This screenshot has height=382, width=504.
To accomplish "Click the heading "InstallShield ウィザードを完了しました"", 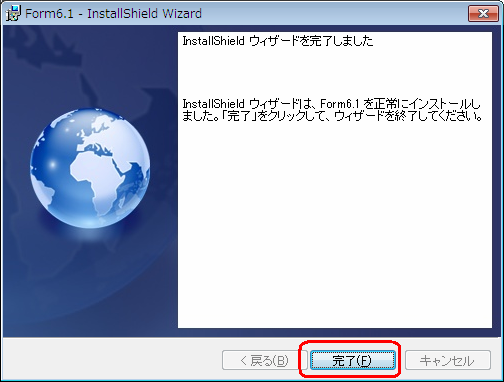I will [278, 41].
